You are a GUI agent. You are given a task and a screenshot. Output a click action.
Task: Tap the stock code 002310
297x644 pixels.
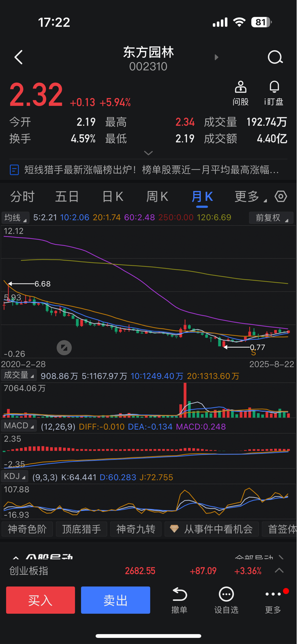coord(148,67)
